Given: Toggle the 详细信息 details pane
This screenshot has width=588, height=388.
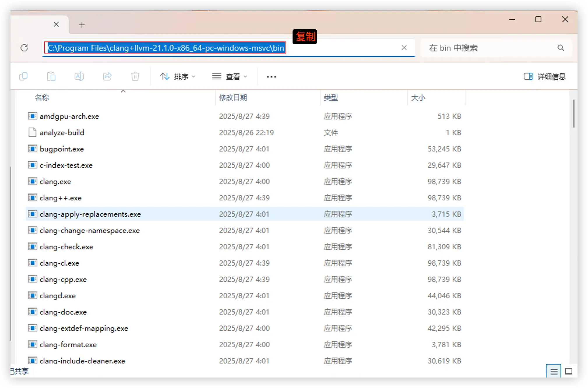Looking at the screenshot, I should click(544, 77).
